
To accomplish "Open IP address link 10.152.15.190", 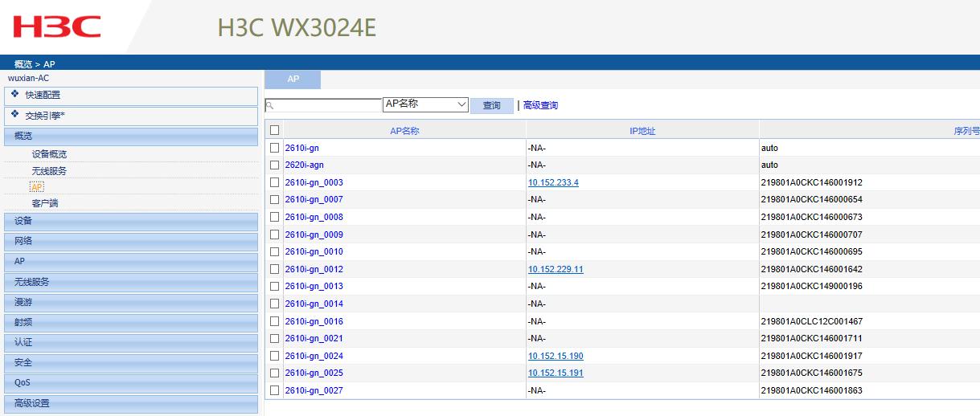I will point(556,356).
